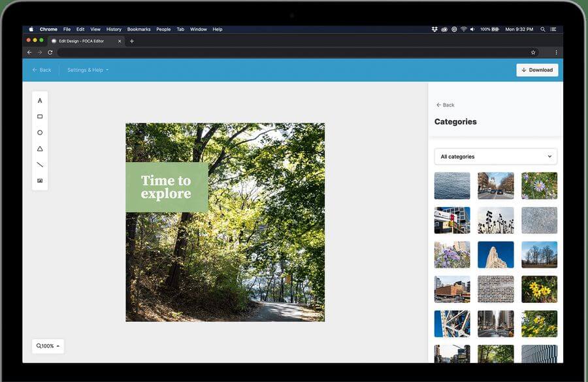Select the Circle shape tool

40,133
